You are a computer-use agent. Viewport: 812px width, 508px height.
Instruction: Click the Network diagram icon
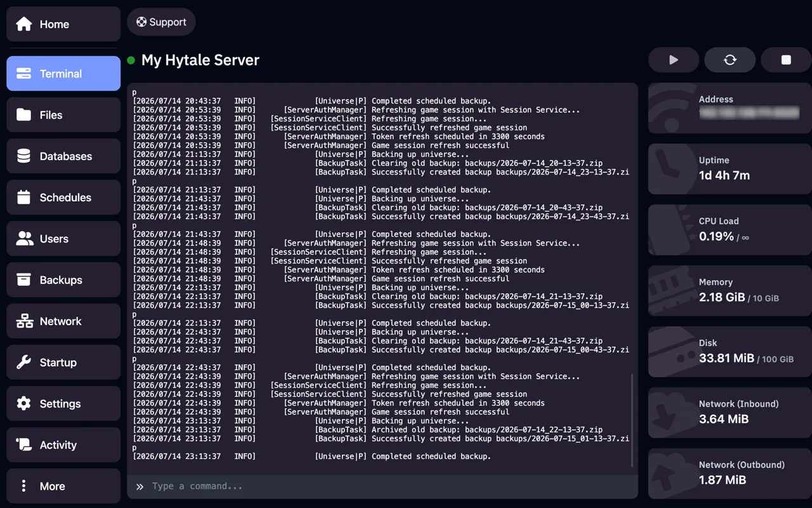(24, 321)
